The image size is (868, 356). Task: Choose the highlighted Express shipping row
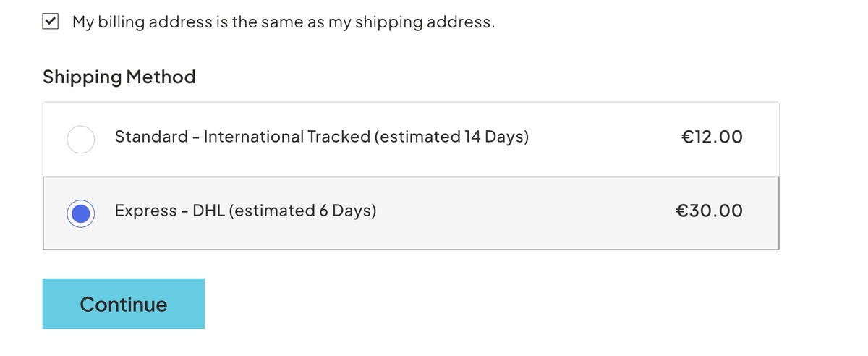point(411,213)
